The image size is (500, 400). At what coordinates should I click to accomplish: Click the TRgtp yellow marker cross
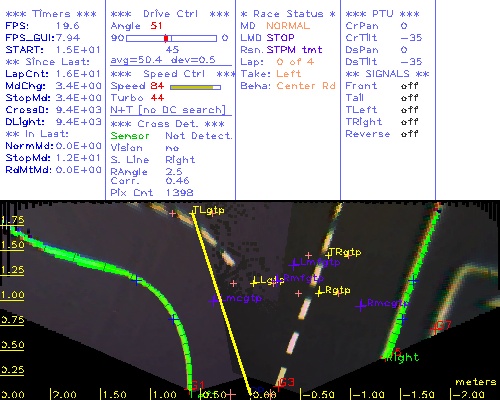pyautogui.click(x=329, y=254)
